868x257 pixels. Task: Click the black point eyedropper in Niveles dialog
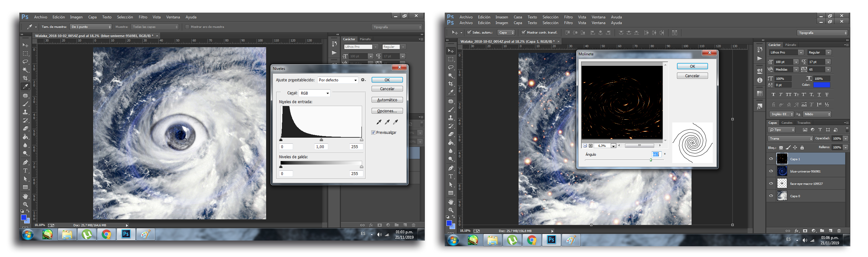click(379, 122)
